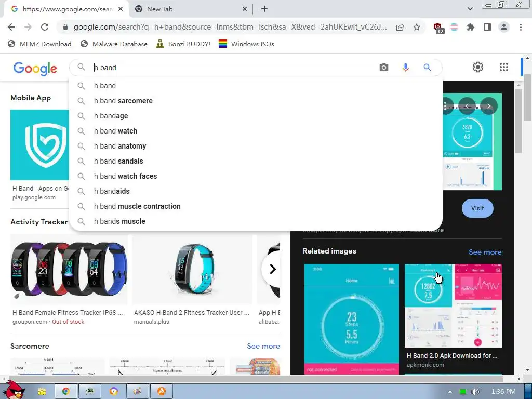Click groupon.com source under fitness tracker
This screenshot has height=399, width=532.
tap(30, 322)
